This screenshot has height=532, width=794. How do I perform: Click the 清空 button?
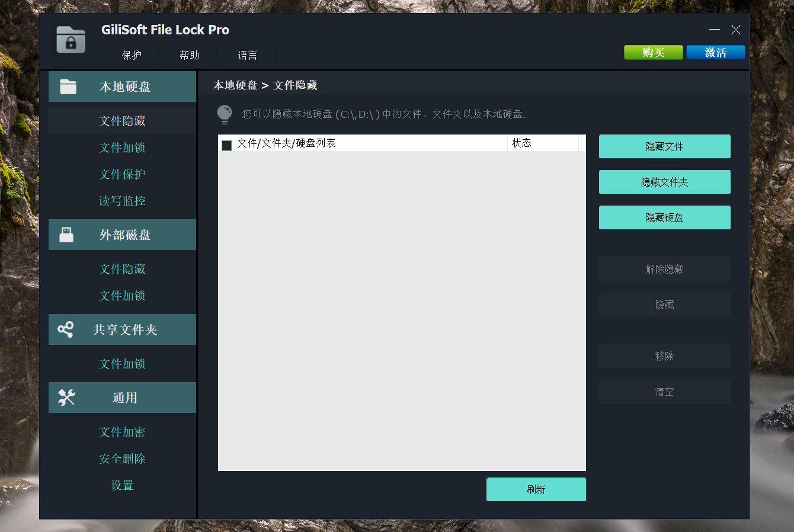(665, 392)
